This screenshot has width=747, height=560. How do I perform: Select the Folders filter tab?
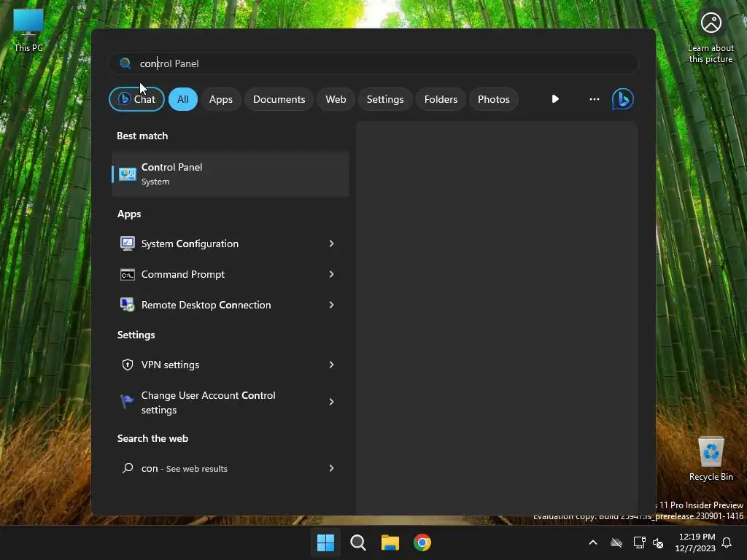(441, 99)
